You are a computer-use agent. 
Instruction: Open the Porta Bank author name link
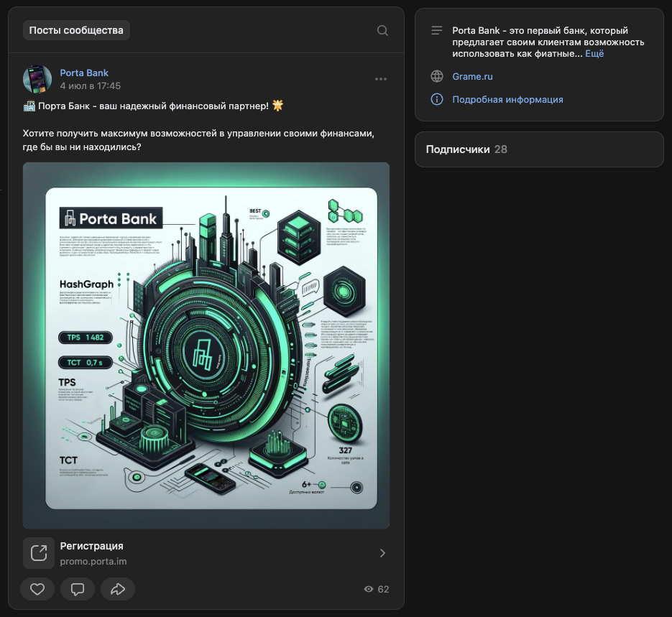click(x=84, y=73)
